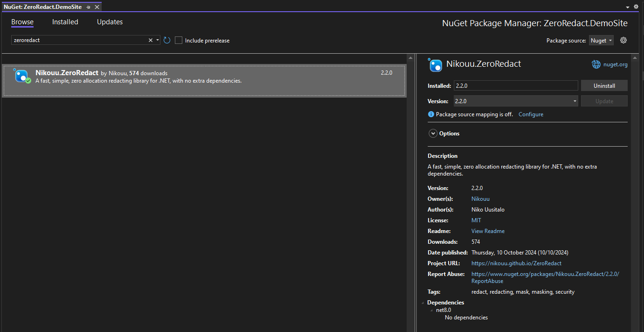Click the Description heading

pyautogui.click(x=443, y=156)
